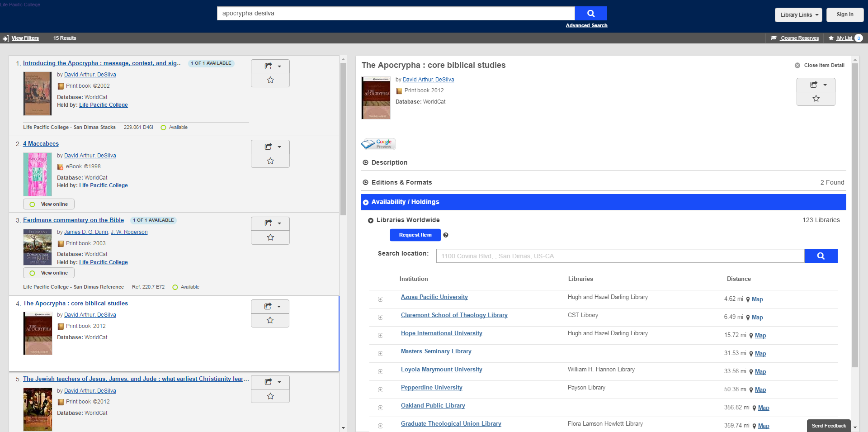Click the results list vertical scrollbar
868x432 pixels.
pyautogui.click(x=343, y=139)
